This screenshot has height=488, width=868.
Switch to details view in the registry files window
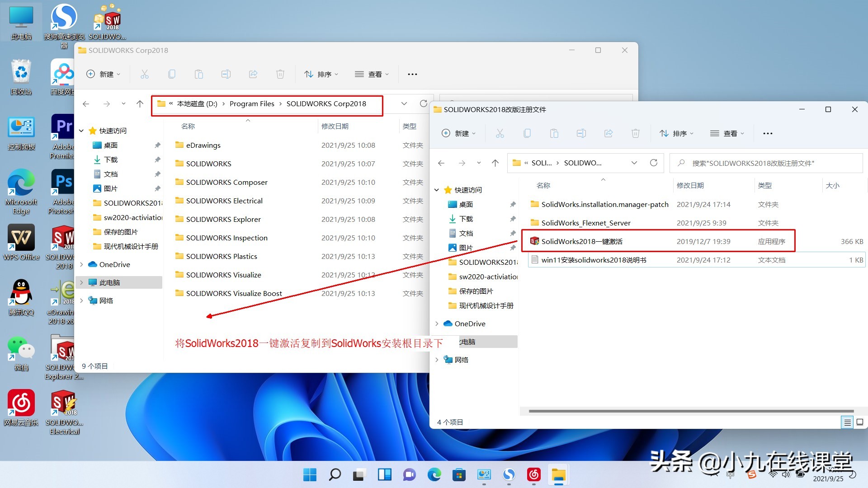tap(847, 422)
